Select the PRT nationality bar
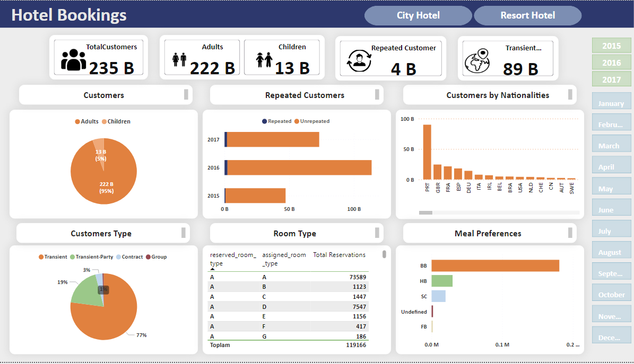 [x=427, y=152]
